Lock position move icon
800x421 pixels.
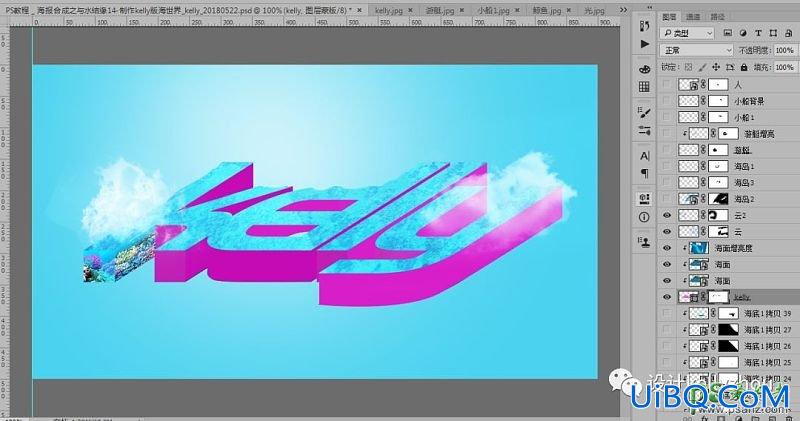716,67
